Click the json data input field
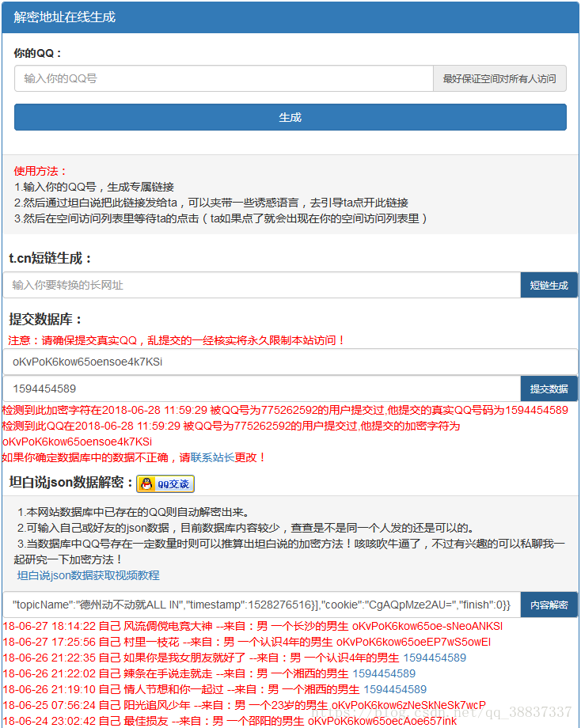581x728 pixels. [x=261, y=605]
